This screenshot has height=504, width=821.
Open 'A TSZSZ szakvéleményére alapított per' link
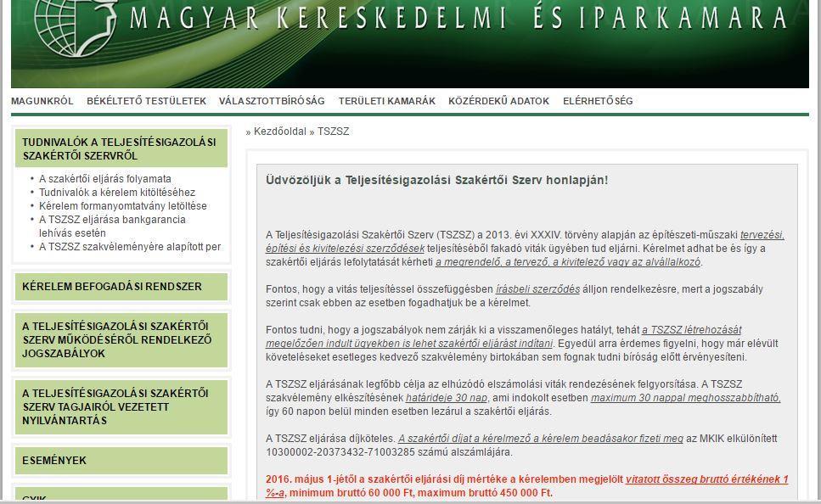click(x=130, y=247)
